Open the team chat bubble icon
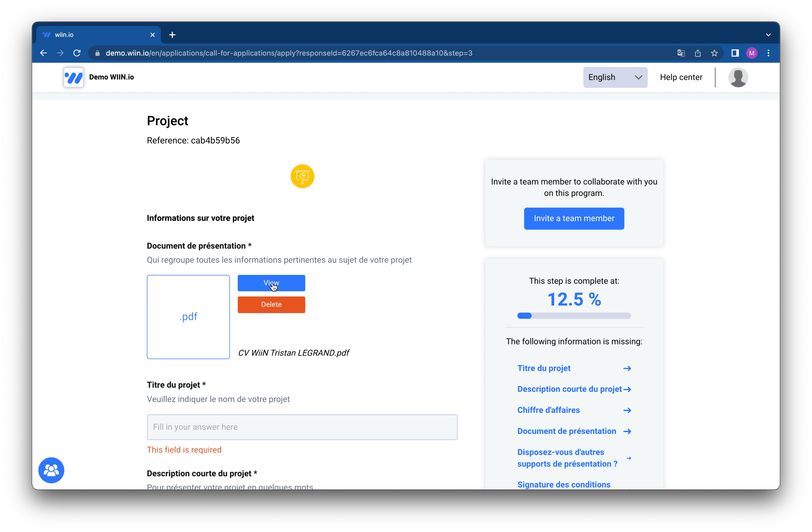 tap(51, 470)
